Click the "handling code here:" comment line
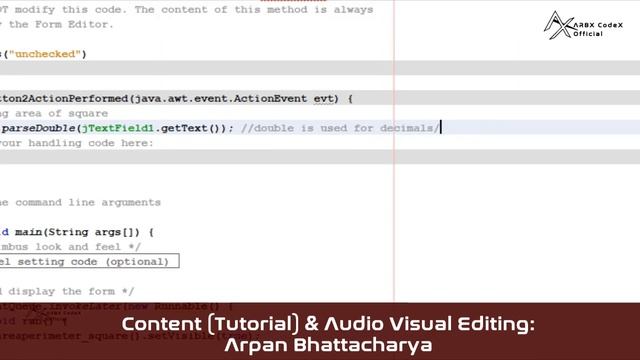The width and height of the screenshot is (640, 360). click(77, 143)
